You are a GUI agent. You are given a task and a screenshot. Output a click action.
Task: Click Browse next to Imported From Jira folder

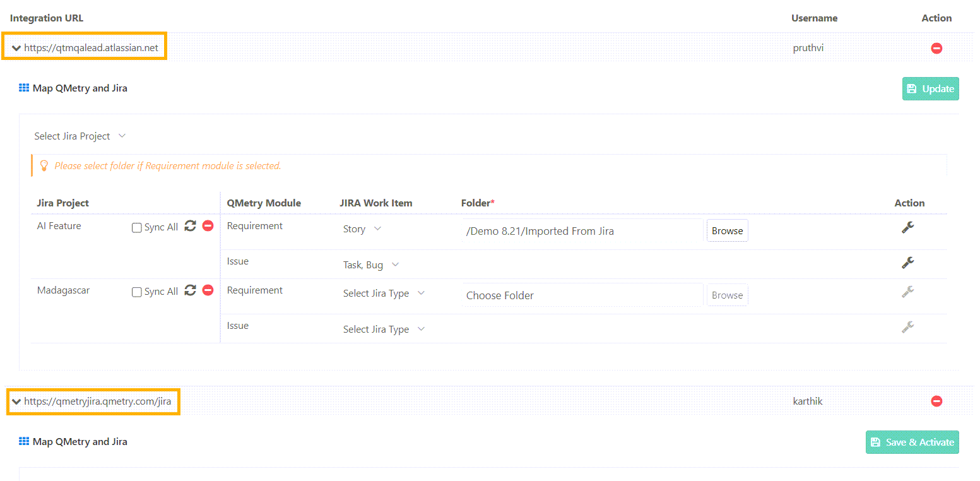pyautogui.click(x=727, y=231)
